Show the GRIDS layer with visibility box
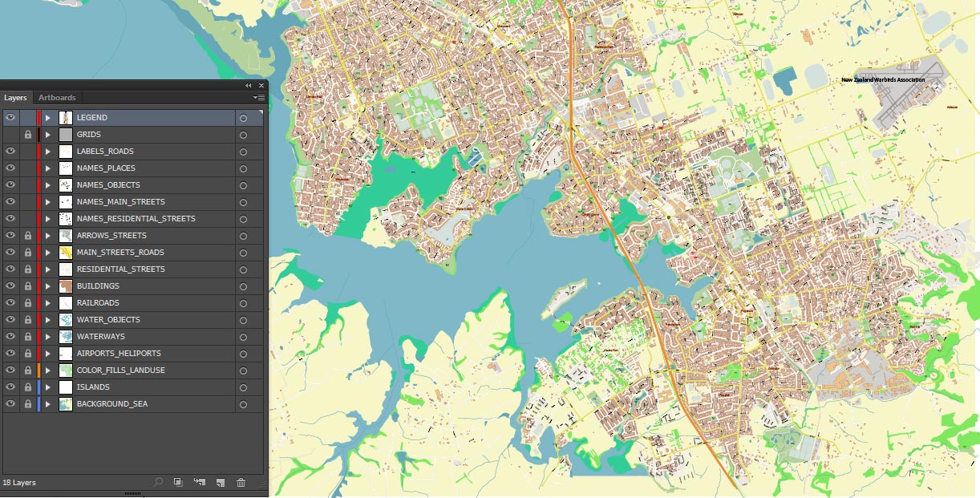Viewport: 980px width, 498px height. (10, 135)
